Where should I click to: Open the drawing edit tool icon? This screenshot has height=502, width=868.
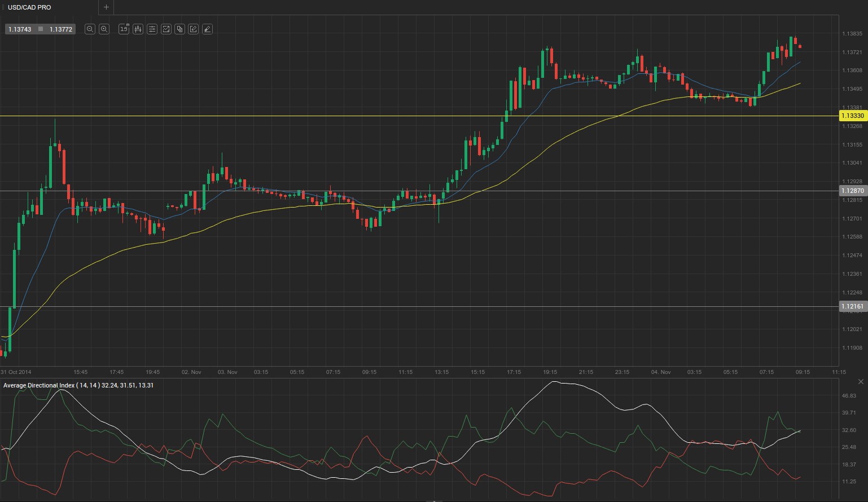pyautogui.click(x=193, y=29)
